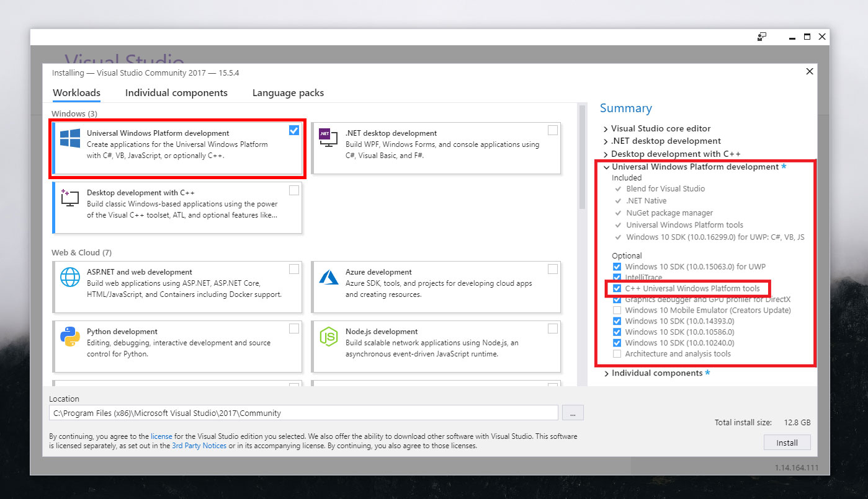Viewport: 868px width, 499px height.
Task: Click the Azure development icon
Action: [328, 275]
